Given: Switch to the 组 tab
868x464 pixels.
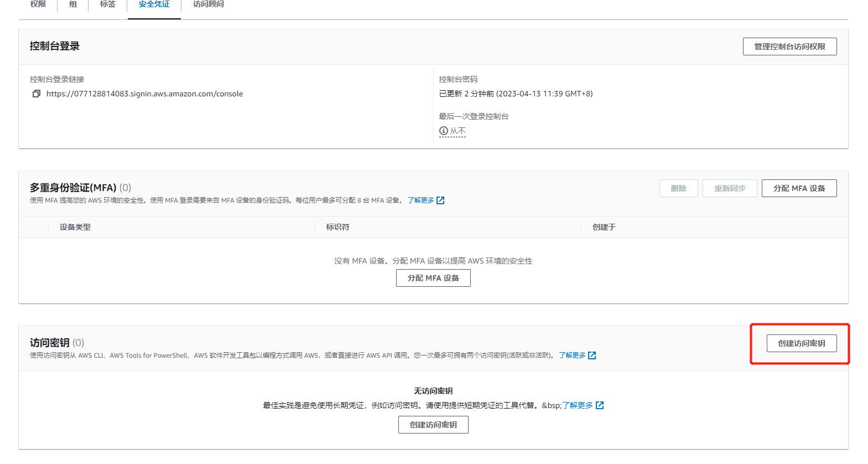Looking at the screenshot, I should click(73, 4).
